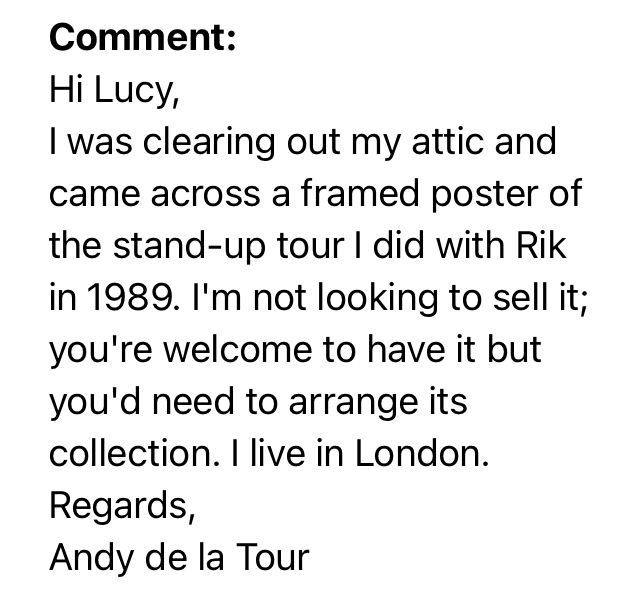Click the "Hi Lucy," greeting line
640x609 pixels.
pos(114,91)
